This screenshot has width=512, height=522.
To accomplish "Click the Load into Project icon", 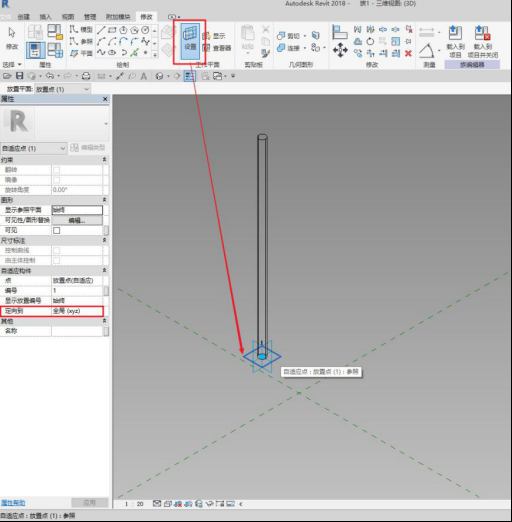I will click(455, 41).
